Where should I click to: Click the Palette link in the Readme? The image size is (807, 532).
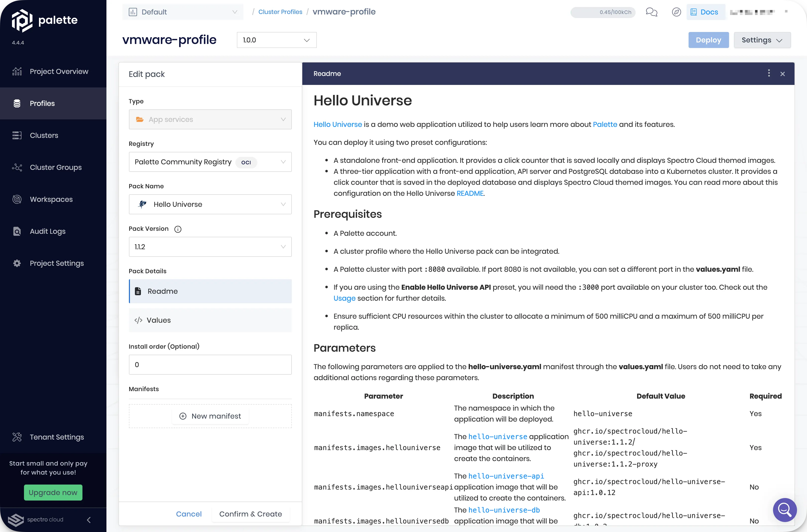[605, 125]
